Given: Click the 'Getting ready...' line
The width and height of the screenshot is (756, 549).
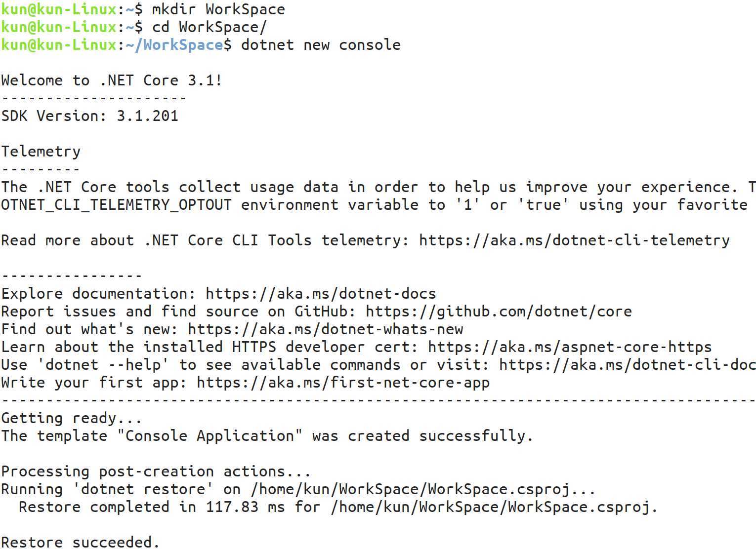Looking at the screenshot, I should tap(71, 418).
